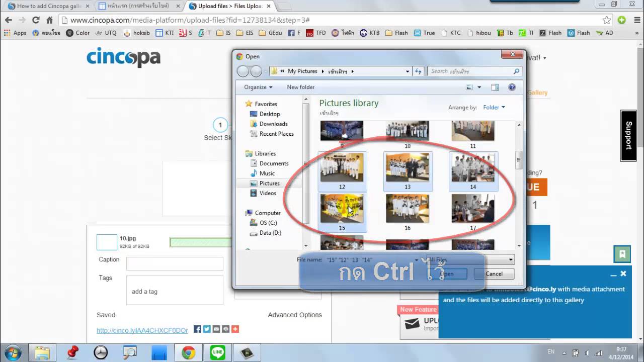Open the KTB bookmark
Screen dimensions: 644x362
(369, 33)
